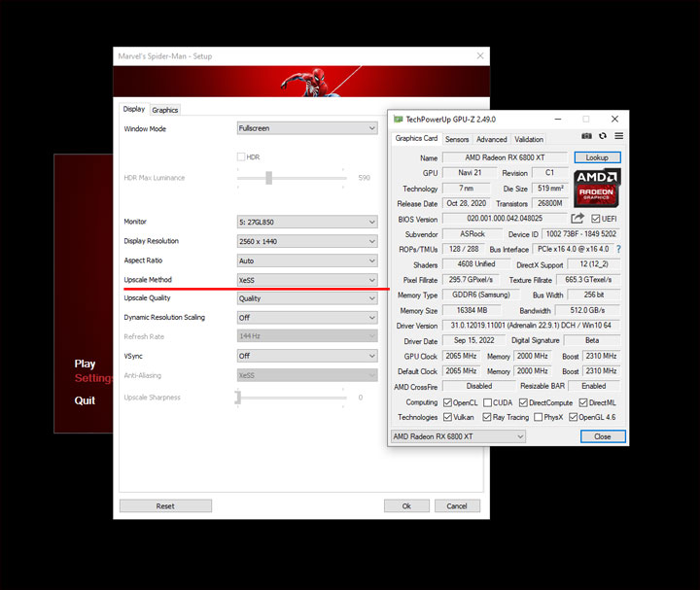Click the Bandwidth 512.0 GB/s value
The image size is (700, 590).
(587, 310)
